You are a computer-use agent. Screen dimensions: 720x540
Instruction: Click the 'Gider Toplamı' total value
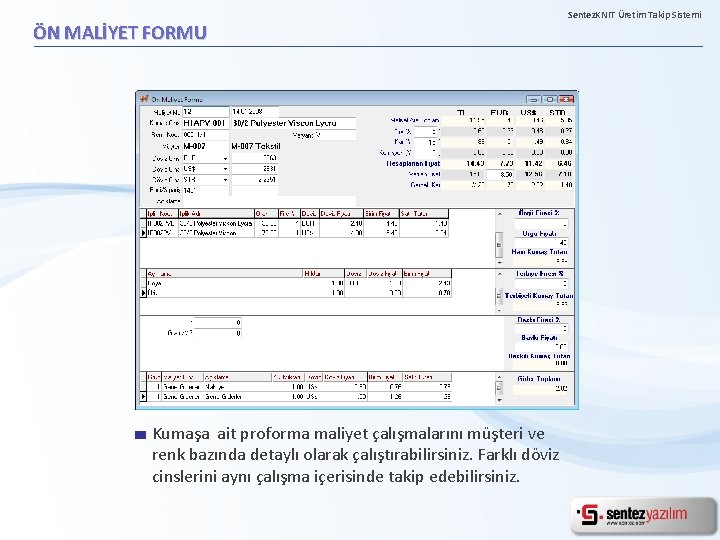tap(540, 388)
